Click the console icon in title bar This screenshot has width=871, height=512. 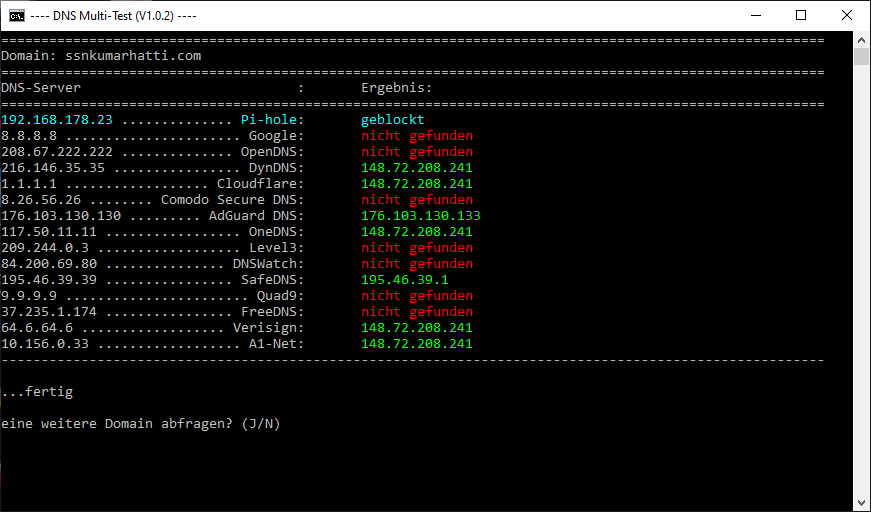(17, 15)
